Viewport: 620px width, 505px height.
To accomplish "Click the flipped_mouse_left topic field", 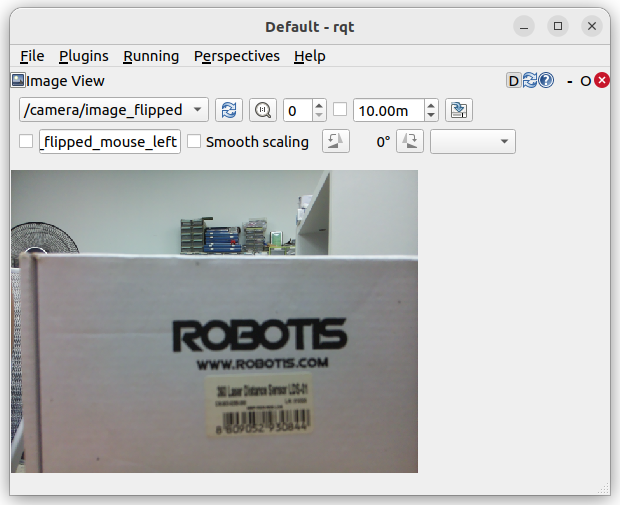I will coord(110,141).
